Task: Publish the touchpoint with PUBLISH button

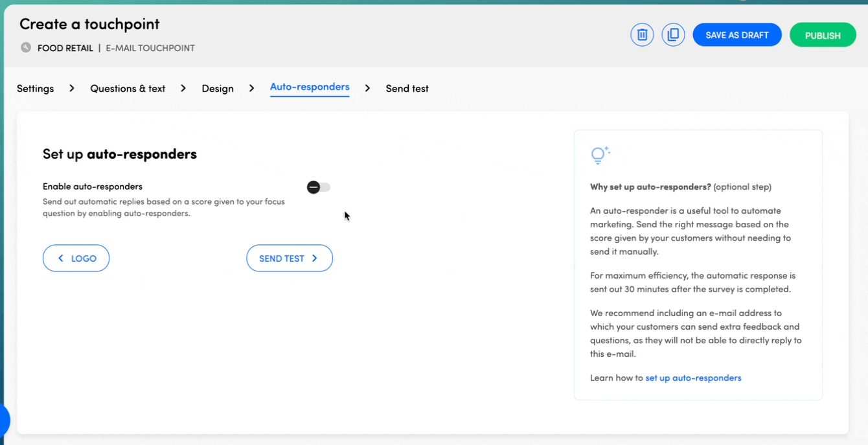Action: (x=822, y=35)
